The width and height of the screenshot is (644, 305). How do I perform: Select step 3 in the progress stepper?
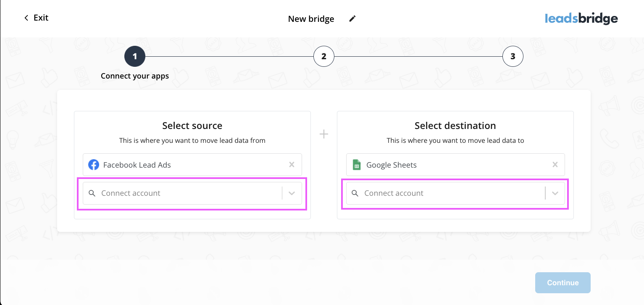point(513,56)
